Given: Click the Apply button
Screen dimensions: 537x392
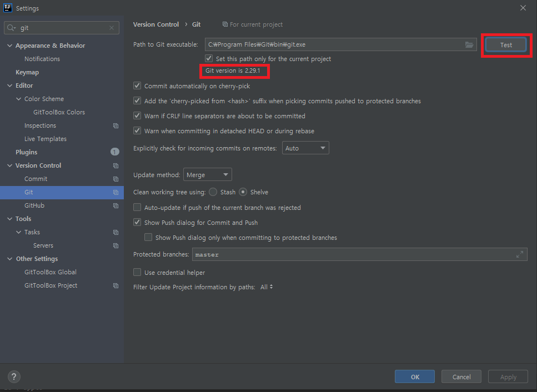Looking at the screenshot, I should [508, 376].
